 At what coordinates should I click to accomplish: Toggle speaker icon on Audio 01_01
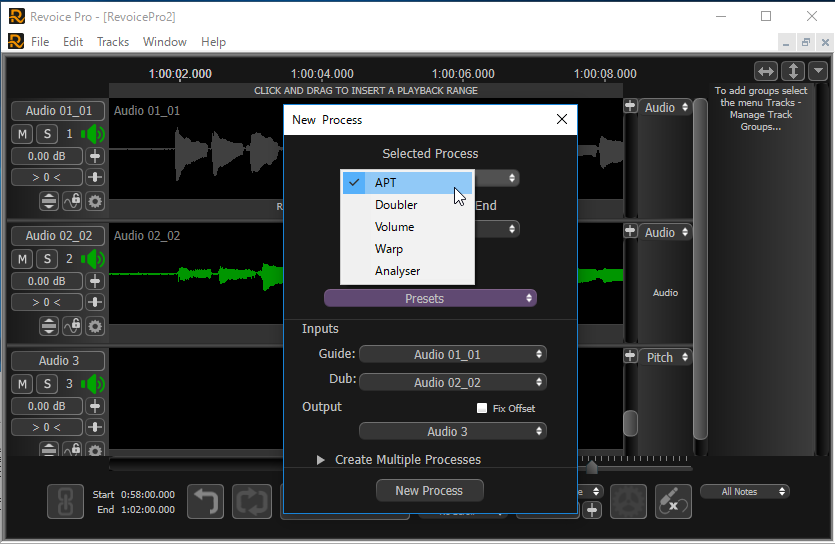[93, 134]
